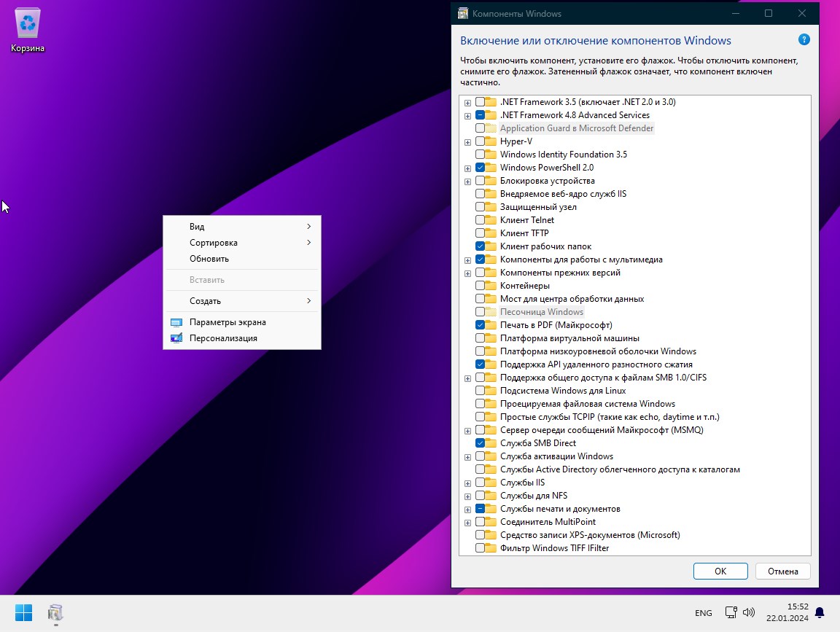
Task: Select Application Guard в Microsoft Defender row
Action: (x=577, y=128)
